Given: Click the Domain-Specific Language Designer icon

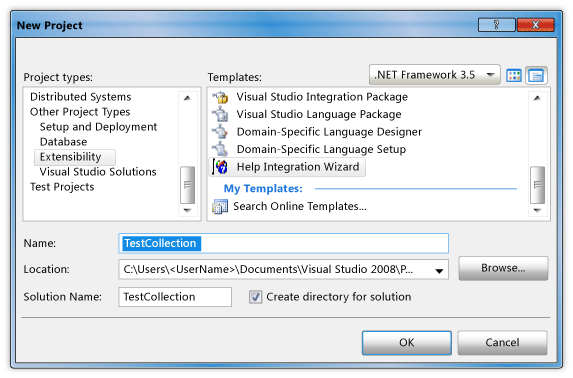Looking at the screenshot, I should [220, 132].
